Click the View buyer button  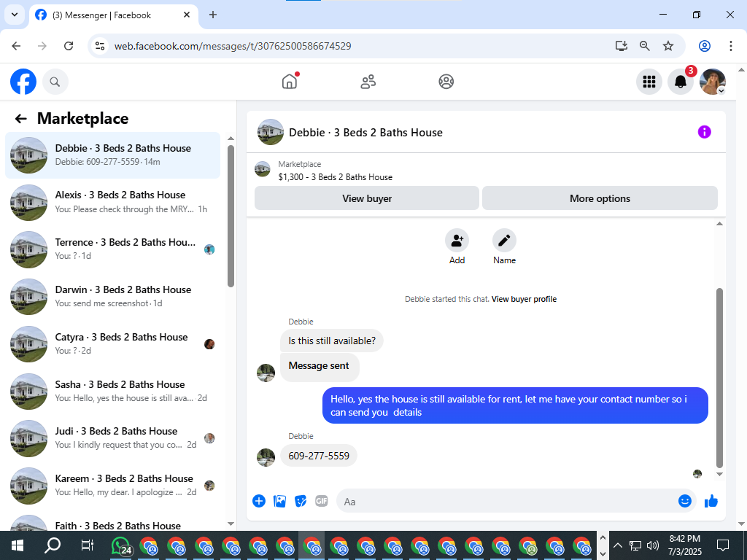pyautogui.click(x=367, y=198)
